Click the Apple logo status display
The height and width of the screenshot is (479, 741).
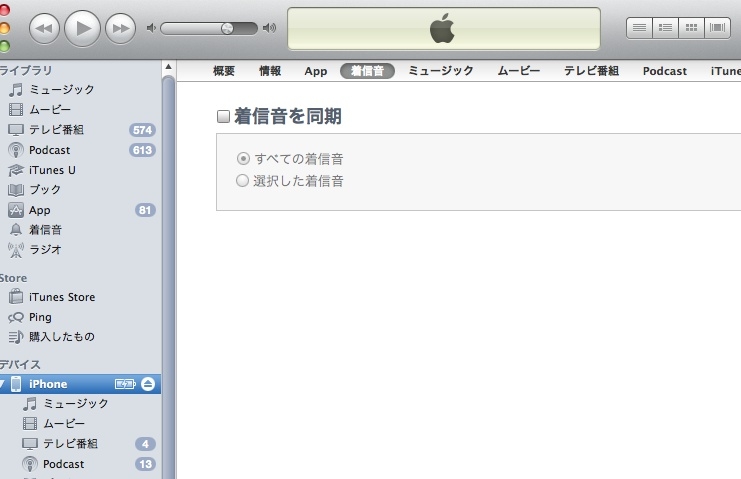click(444, 28)
